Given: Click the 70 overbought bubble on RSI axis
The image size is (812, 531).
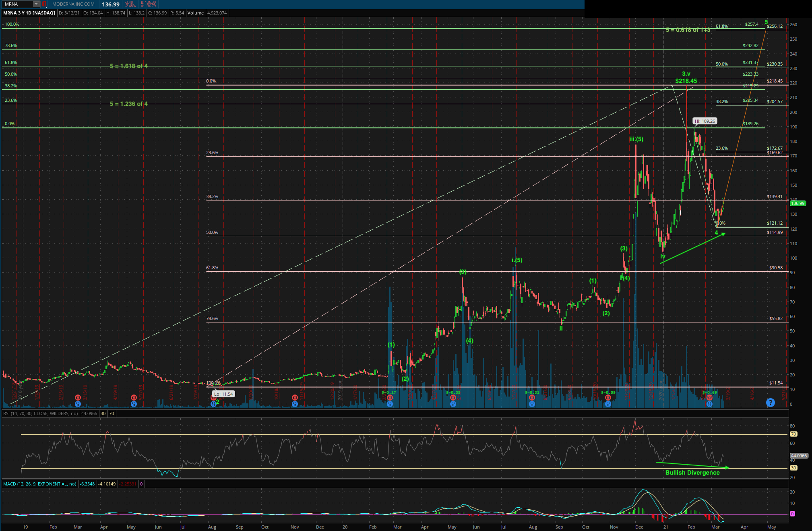Looking at the screenshot, I should point(793,434).
